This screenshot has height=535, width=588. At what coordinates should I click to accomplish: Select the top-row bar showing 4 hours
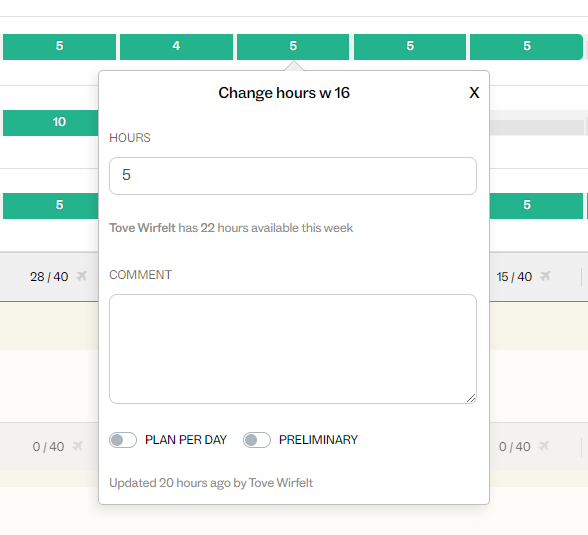176,46
